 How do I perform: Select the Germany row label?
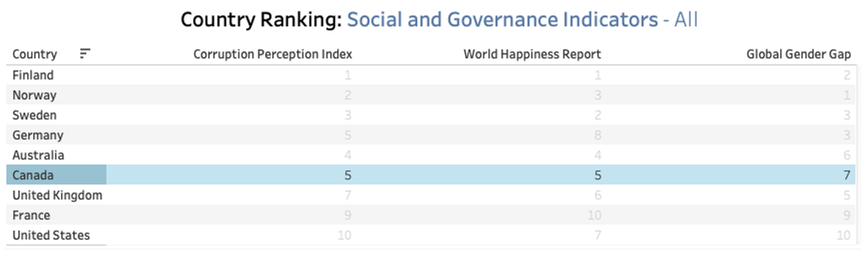click(x=38, y=135)
